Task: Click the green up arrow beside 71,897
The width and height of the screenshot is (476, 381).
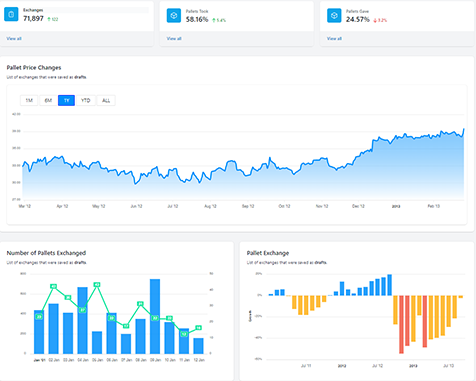Action: (x=49, y=19)
